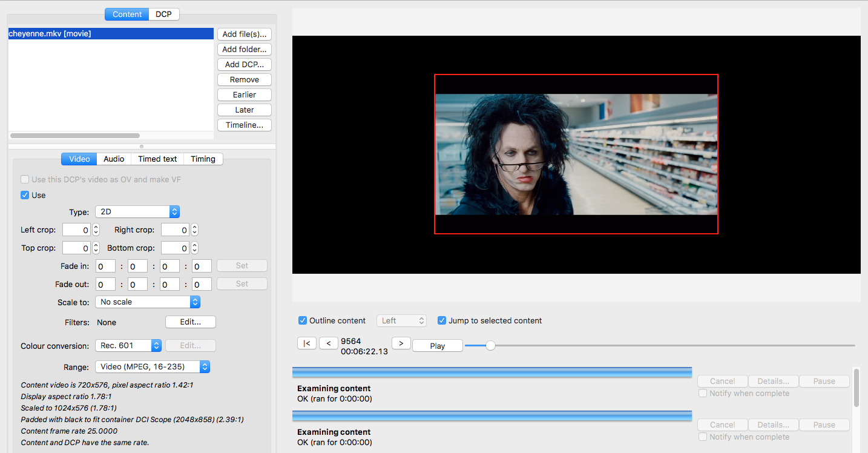Viewport: 868px width, 453px height.
Task: Click the first job's Details... button
Action: click(774, 381)
